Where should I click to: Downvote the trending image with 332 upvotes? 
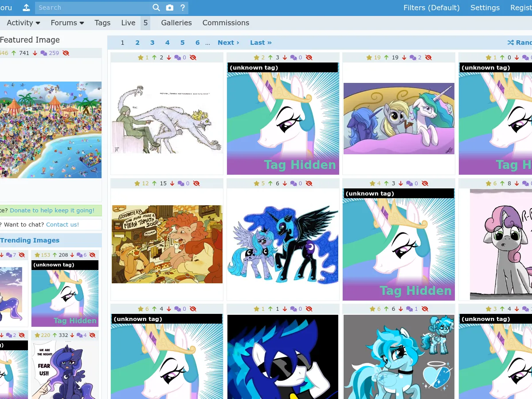tap(73, 335)
